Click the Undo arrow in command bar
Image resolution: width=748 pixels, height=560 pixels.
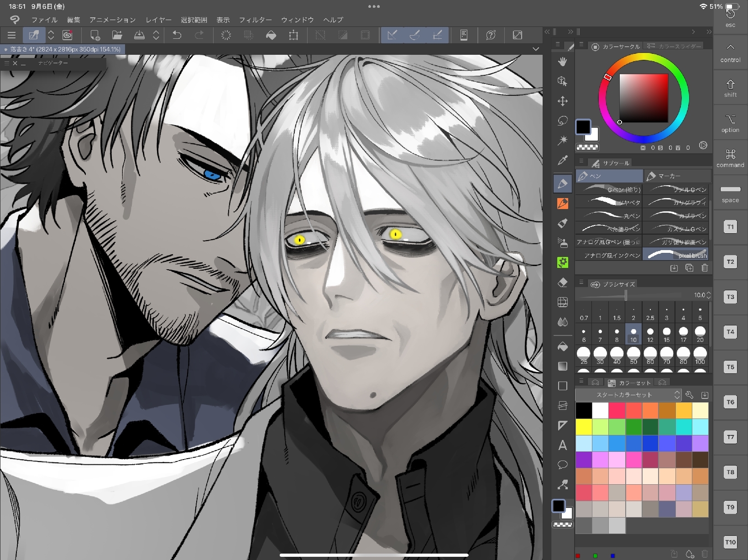177,35
